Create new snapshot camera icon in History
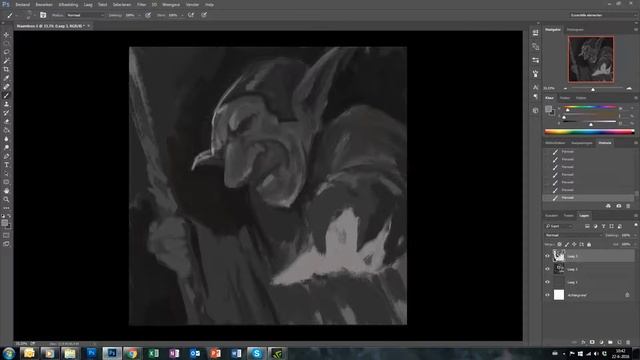This screenshot has height=360, width=640. (618, 206)
